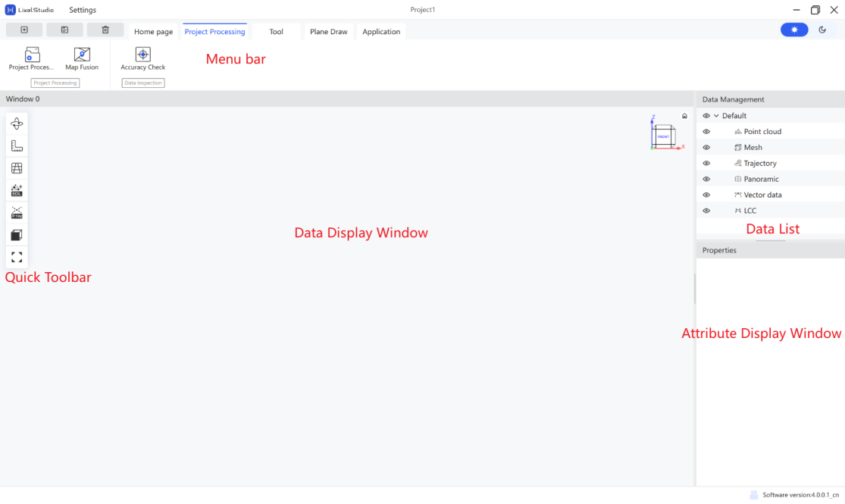Toggle the X-ray display mode
Image resolution: width=845 pixels, height=504 pixels.
(x=17, y=212)
